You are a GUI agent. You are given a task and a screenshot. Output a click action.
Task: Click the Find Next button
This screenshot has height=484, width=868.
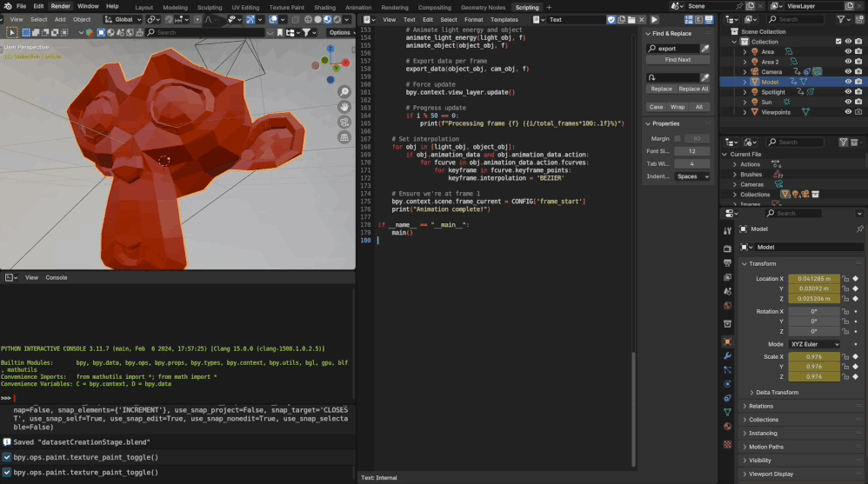[x=678, y=60]
